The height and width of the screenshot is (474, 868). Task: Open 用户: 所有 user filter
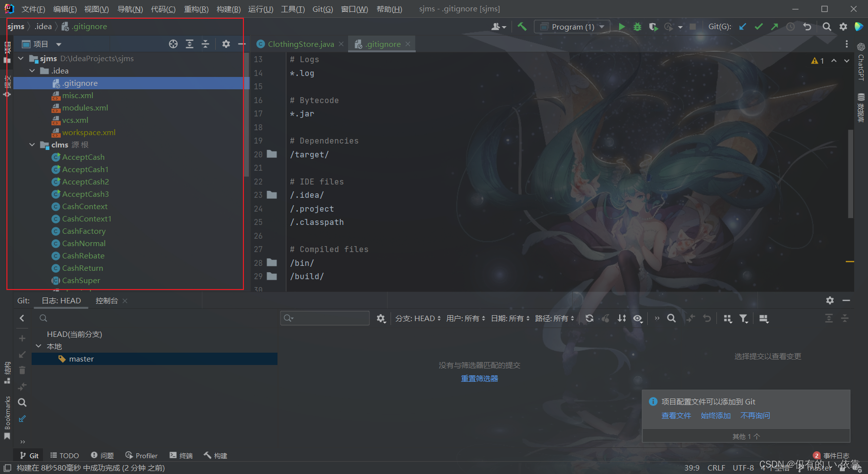point(466,319)
